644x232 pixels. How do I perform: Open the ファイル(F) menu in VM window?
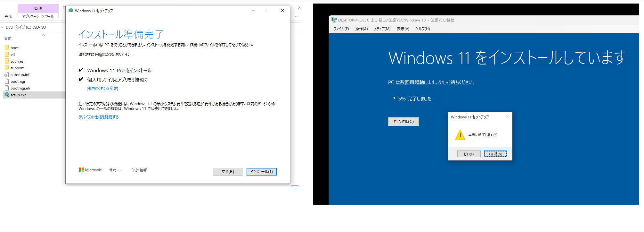coord(341,29)
